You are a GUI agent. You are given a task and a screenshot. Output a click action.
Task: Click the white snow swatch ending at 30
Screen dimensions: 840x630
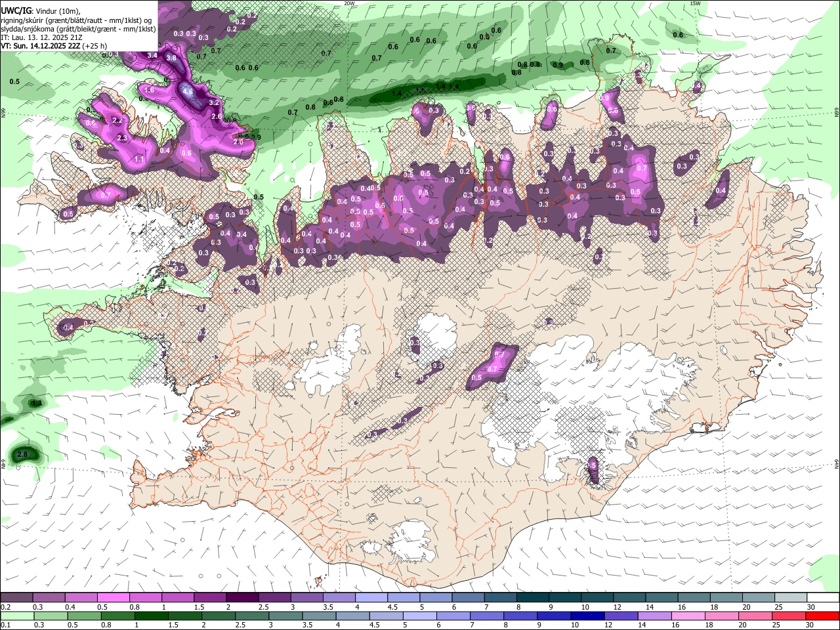(x=823, y=597)
